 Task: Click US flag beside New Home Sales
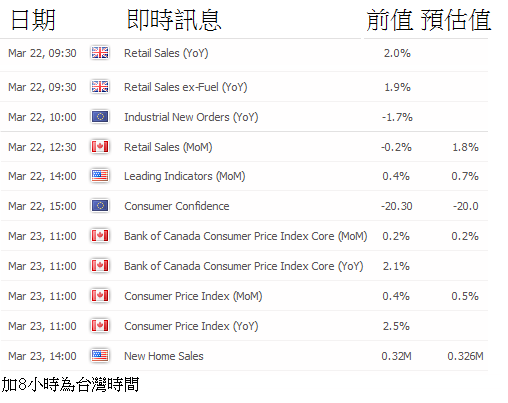tap(100, 356)
